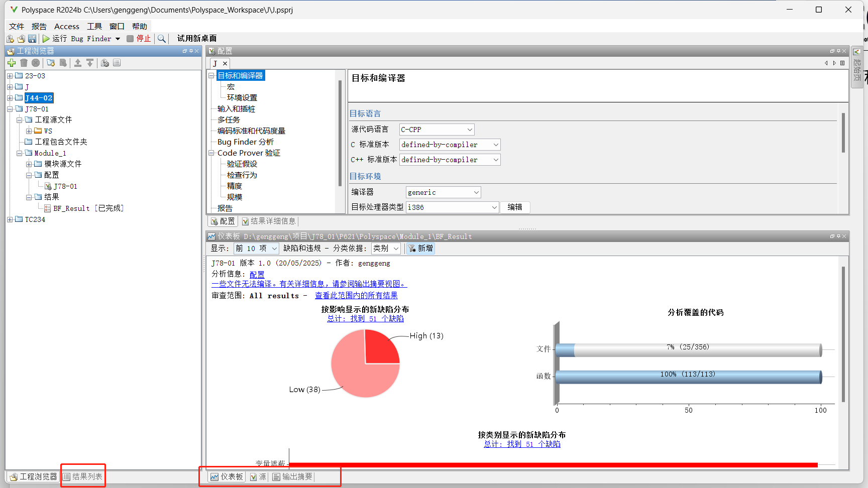Screen dimensions: 868x488
Task: Open the 工具 menu
Action: pos(94,27)
